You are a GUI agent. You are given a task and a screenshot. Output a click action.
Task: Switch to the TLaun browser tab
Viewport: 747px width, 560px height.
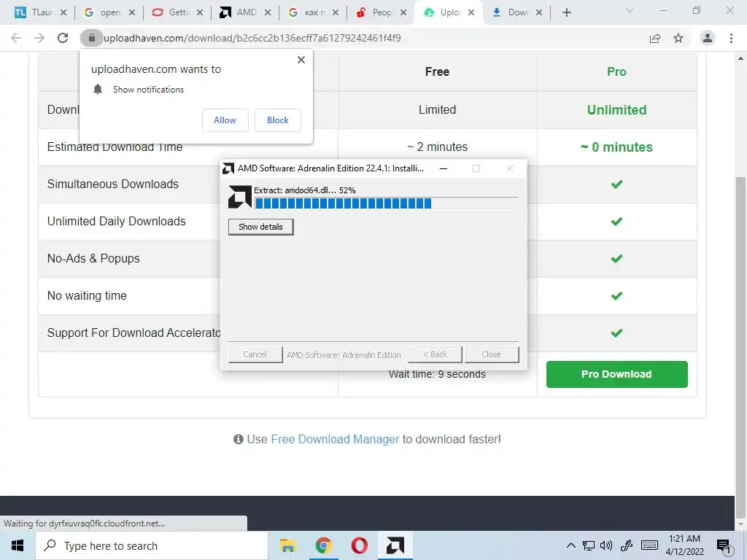coord(34,12)
